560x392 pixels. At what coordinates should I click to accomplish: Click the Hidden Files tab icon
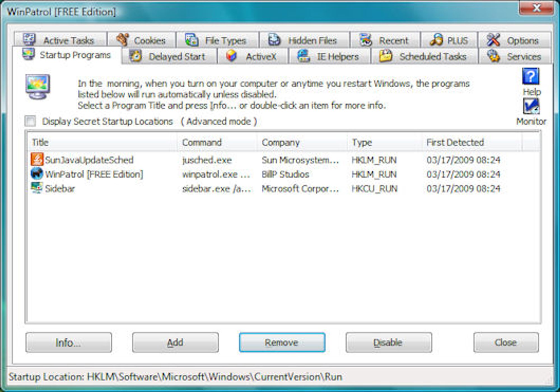tap(274, 39)
